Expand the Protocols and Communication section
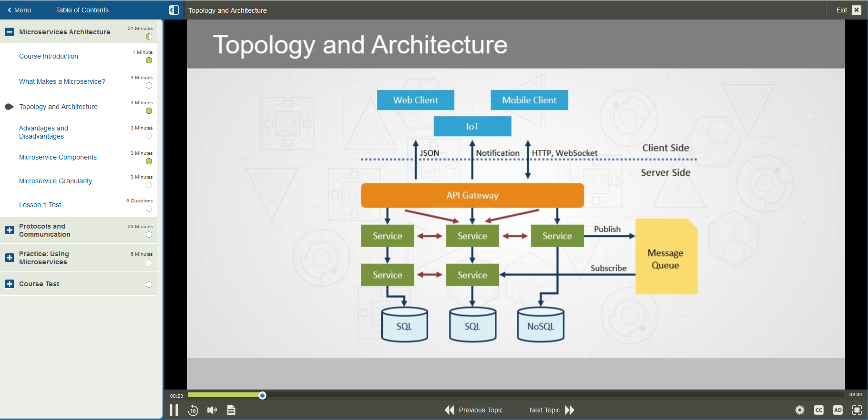This screenshot has width=868, height=420. pyautogui.click(x=10, y=230)
